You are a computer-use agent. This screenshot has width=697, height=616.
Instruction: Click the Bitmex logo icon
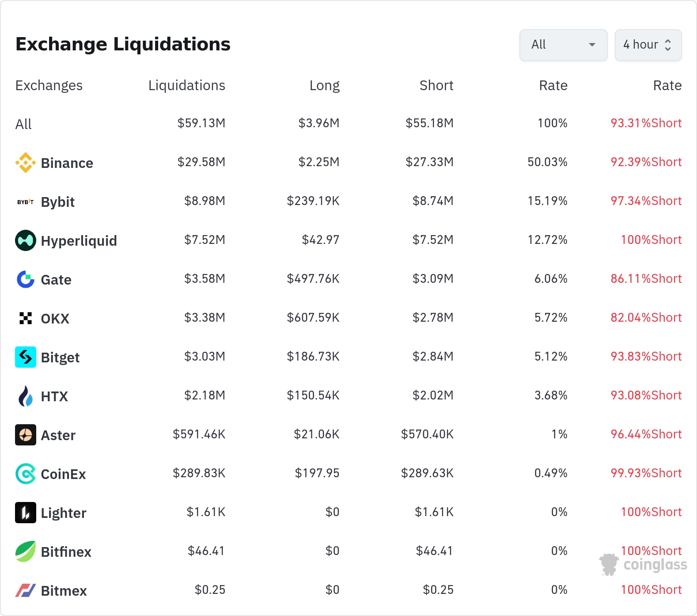pos(26,590)
